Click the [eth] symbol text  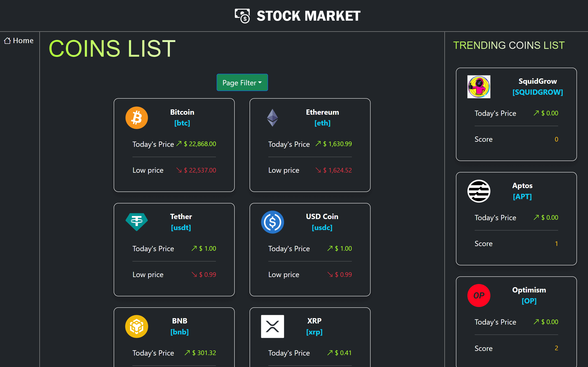pos(322,123)
